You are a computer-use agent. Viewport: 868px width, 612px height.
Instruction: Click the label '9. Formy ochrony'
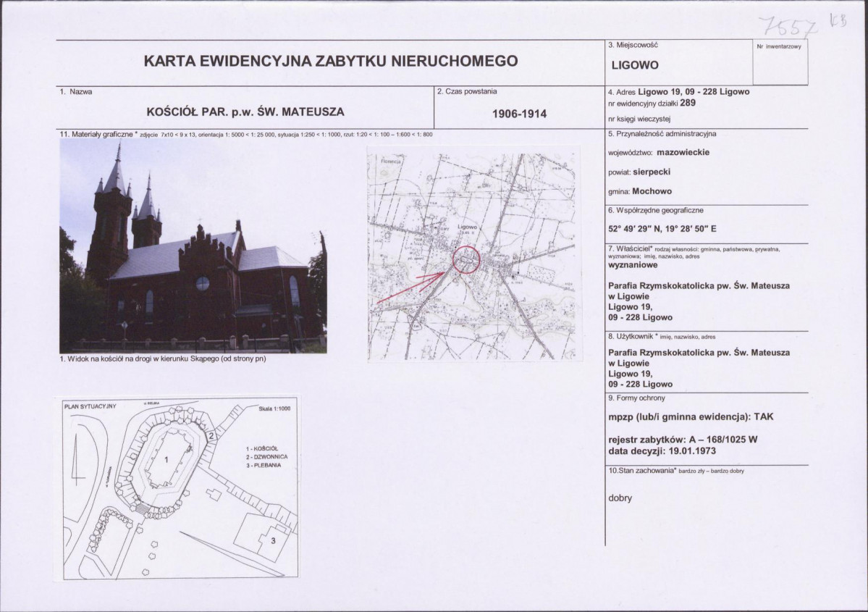pyautogui.click(x=636, y=398)
